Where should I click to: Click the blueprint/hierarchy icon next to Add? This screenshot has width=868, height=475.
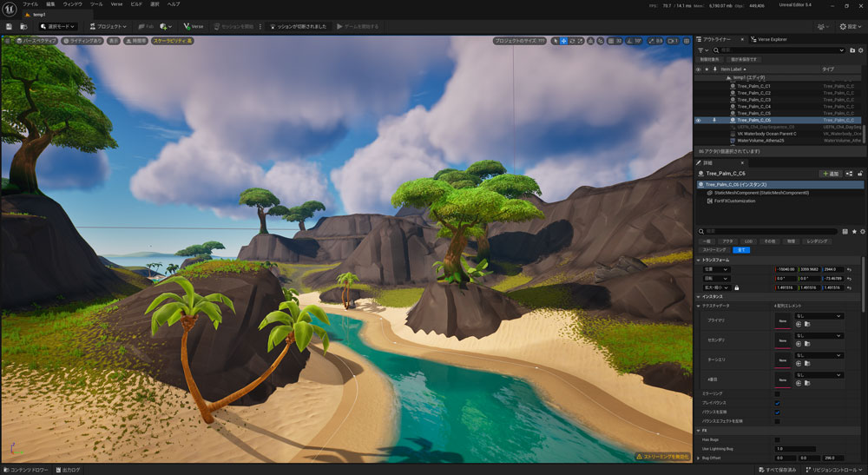(849, 174)
